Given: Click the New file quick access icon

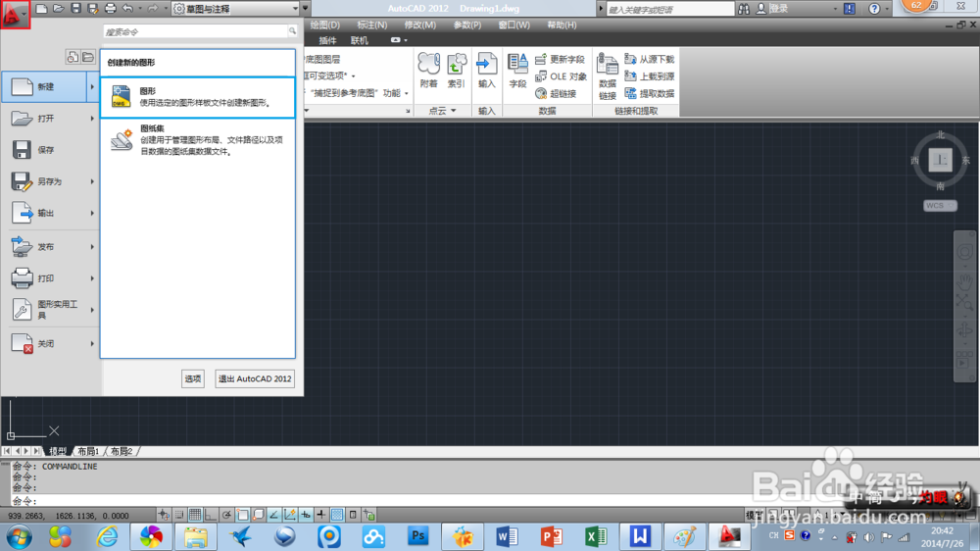Looking at the screenshot, I should tap(41, 9).
